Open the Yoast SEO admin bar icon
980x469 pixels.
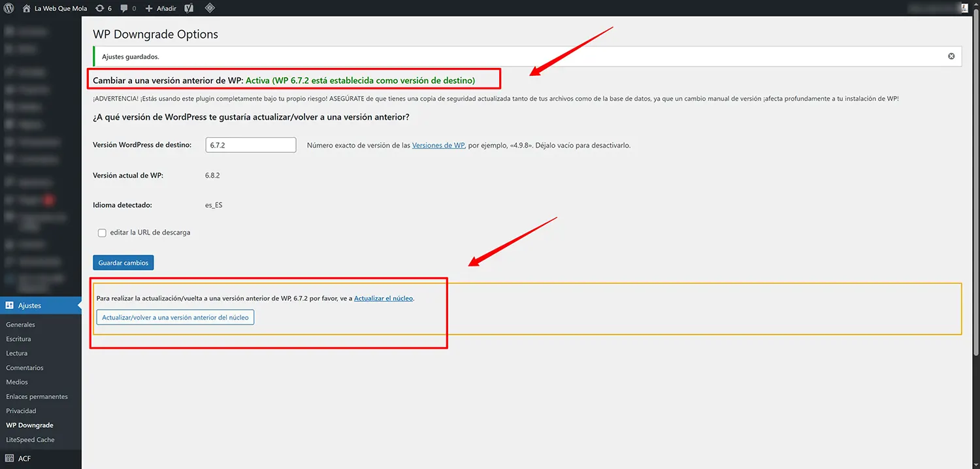coord(188,8)
